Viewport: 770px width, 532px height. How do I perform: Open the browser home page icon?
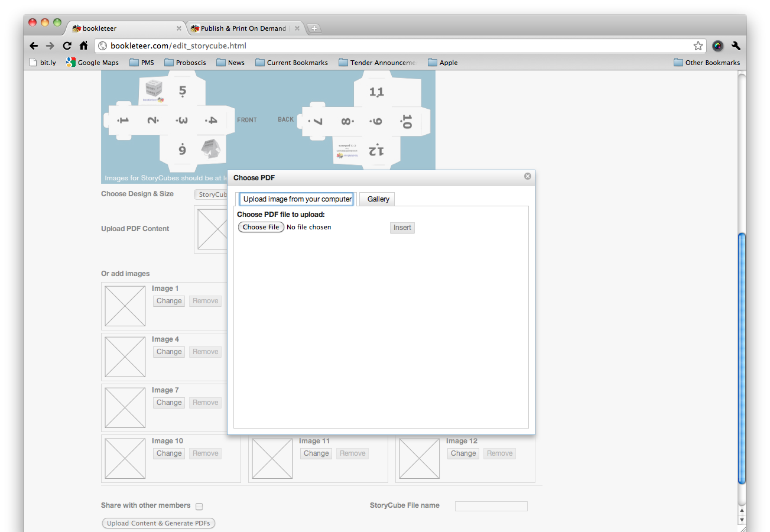pos(83,46)
